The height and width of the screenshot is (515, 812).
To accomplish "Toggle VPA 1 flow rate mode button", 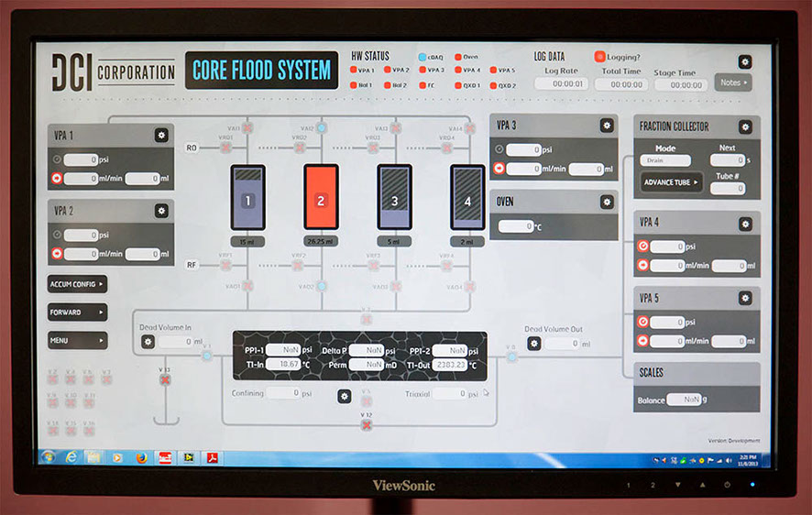I will coord(57,179).
